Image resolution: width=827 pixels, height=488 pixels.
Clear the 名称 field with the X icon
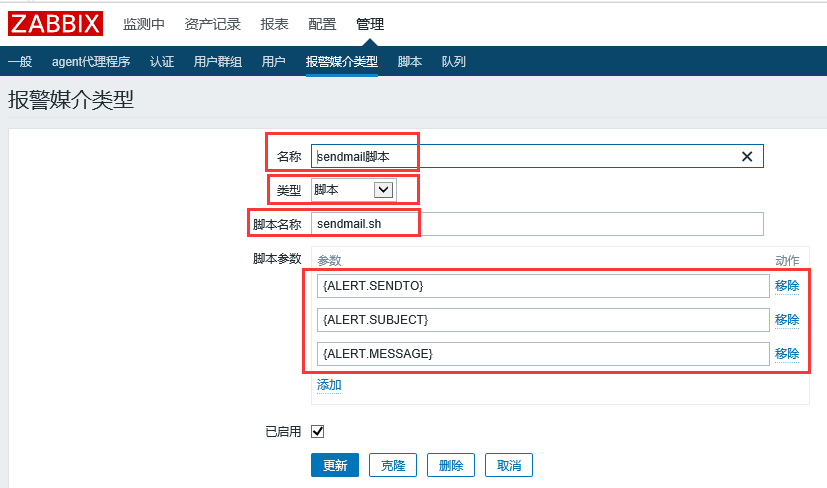click(x=747, y=157)
